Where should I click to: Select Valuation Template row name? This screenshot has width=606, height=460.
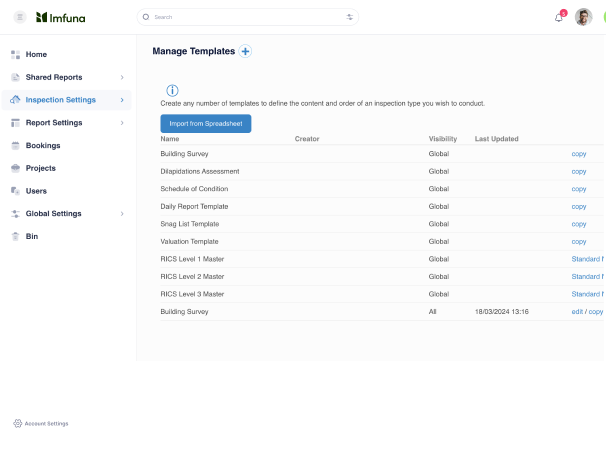point(189,242)
